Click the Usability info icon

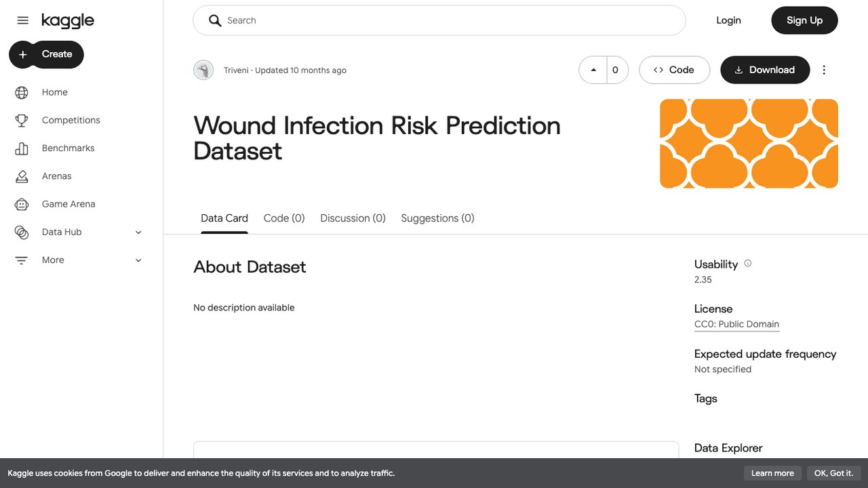[748, 264]
